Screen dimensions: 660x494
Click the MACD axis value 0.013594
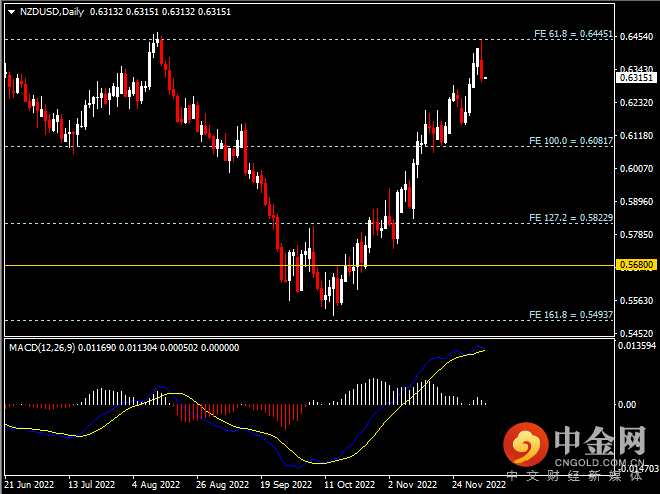click(x=636, y=347)
